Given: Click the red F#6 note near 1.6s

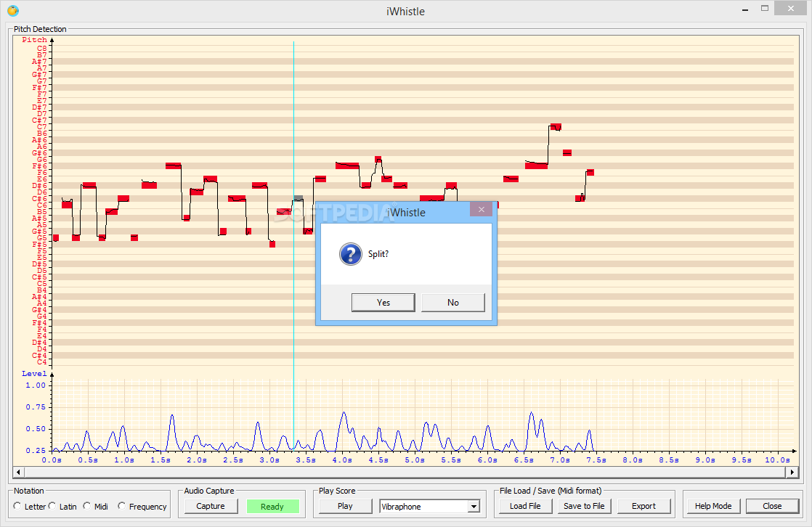Looking at the screenshot, I should [x=174, y=166].
